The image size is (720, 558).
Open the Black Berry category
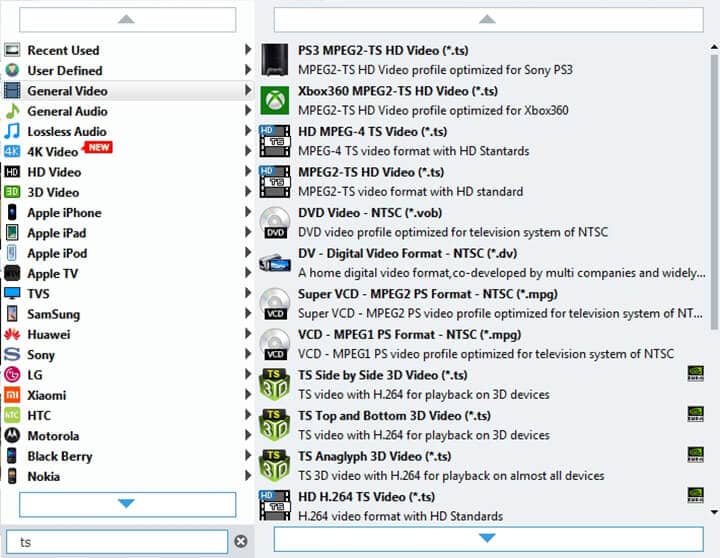click(x=128, y=456)
